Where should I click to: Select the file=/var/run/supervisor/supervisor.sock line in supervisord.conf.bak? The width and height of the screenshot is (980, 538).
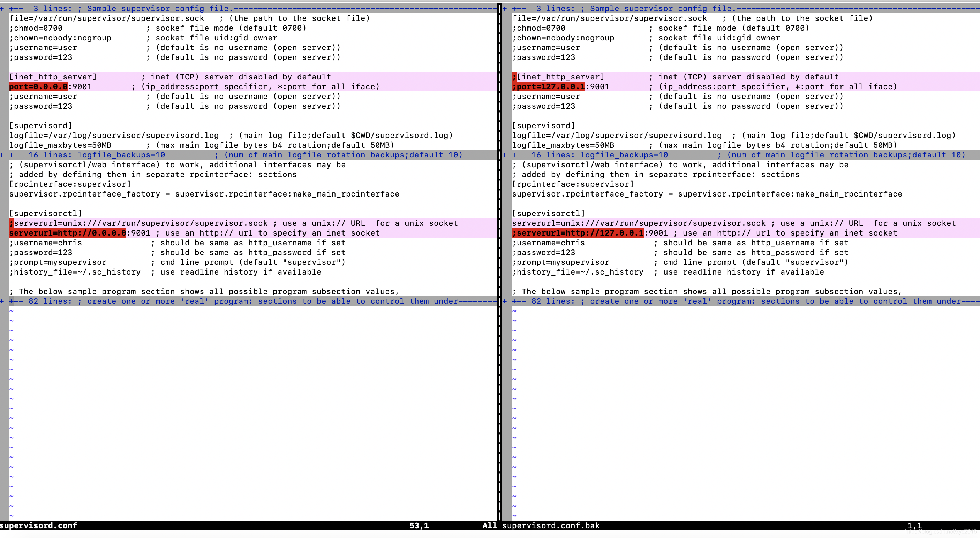[x=692, y=18]
